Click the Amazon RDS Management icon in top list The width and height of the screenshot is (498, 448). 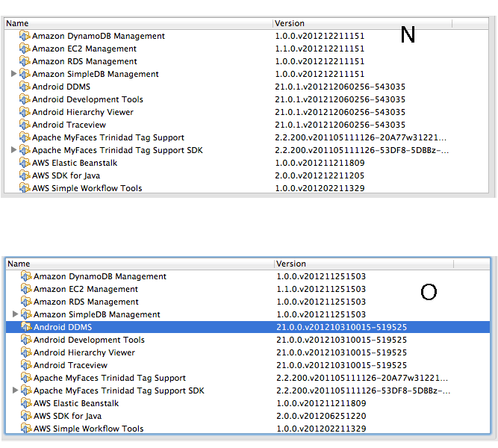pyautogui.click(x=25, y=61)
